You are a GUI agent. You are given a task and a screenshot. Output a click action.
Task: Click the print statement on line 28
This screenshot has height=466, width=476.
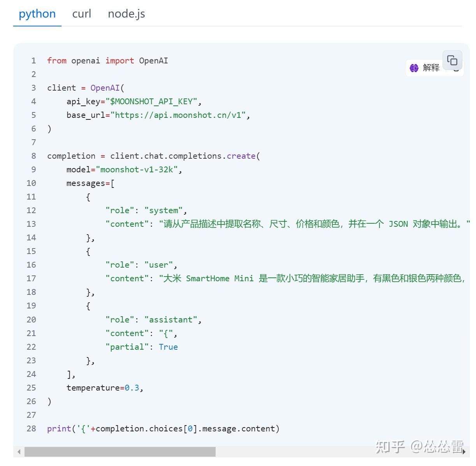(x=163, y=428)
